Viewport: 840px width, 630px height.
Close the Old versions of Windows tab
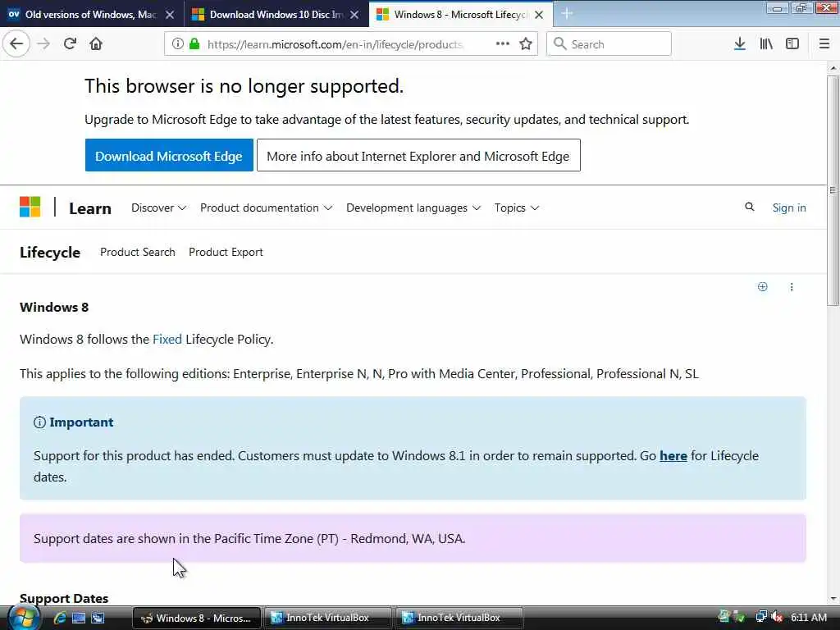[x=170, y=15]
